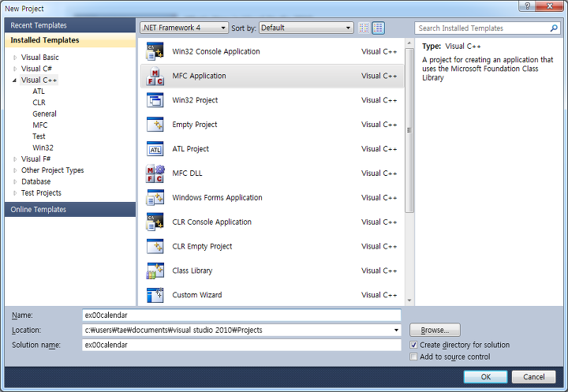The image size is (568, 392).
Task: Open the dialog Help question mark
Action: point(528,6)
